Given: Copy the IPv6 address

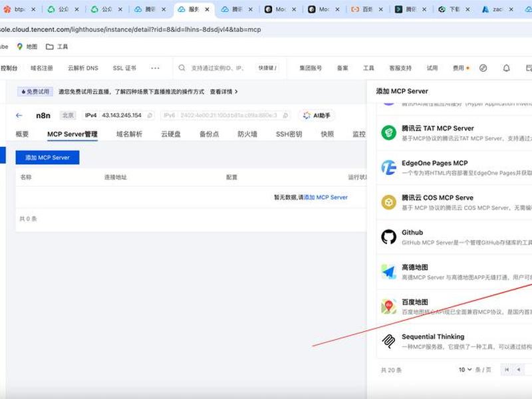Looking at the screenshot, I should coord(285,116).
